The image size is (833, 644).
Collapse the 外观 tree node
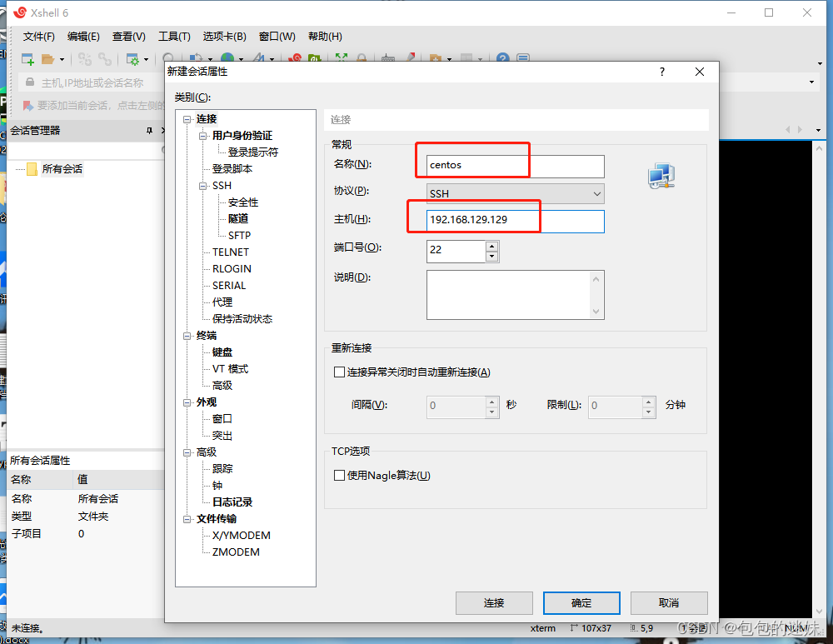(x=187, y=402)
